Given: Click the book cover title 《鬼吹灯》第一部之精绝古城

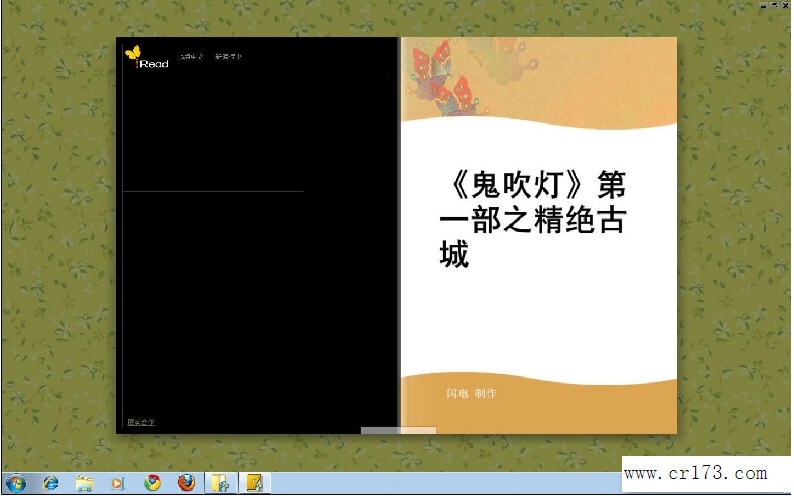Looking at the screenshot, I should point(533,219).
